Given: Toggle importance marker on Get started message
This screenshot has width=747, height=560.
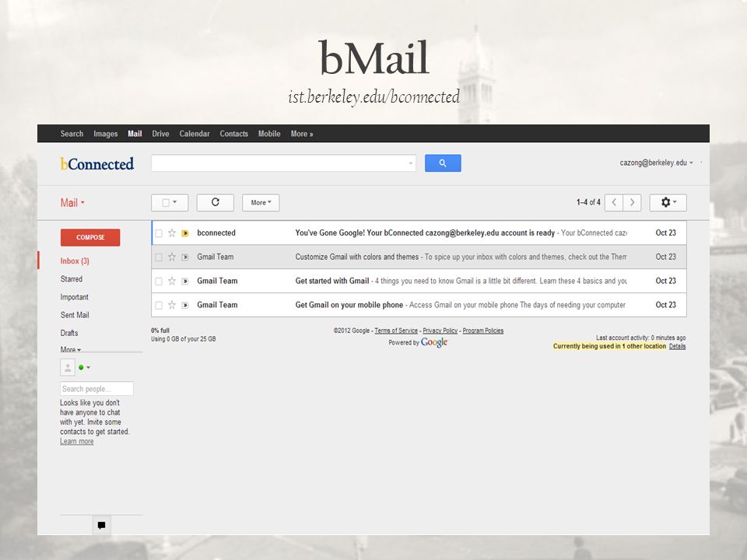Looking at the screenshot, I should 185,282.
